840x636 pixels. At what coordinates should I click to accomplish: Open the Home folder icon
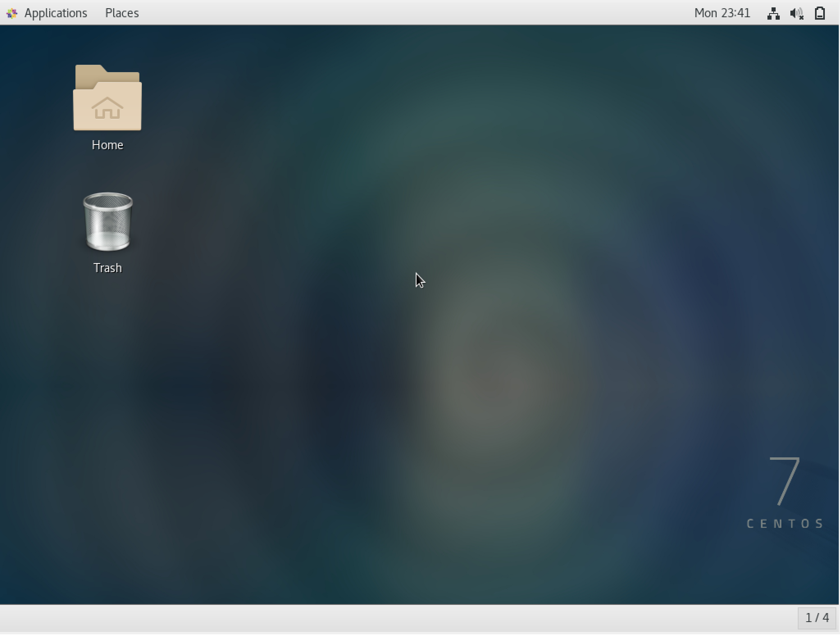click(x=107, y=98)
